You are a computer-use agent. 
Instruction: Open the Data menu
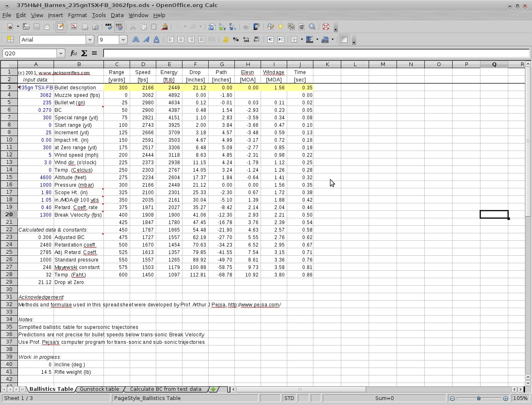(117, 15)
